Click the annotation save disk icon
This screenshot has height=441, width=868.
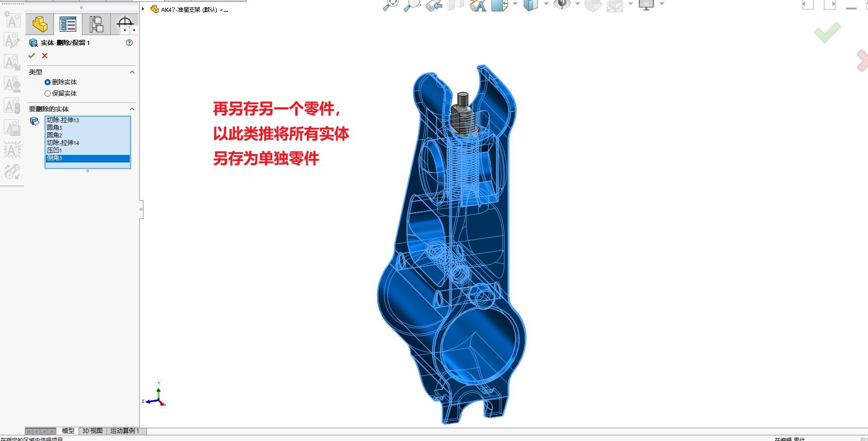pyautogui.click(x=12, y=128)
